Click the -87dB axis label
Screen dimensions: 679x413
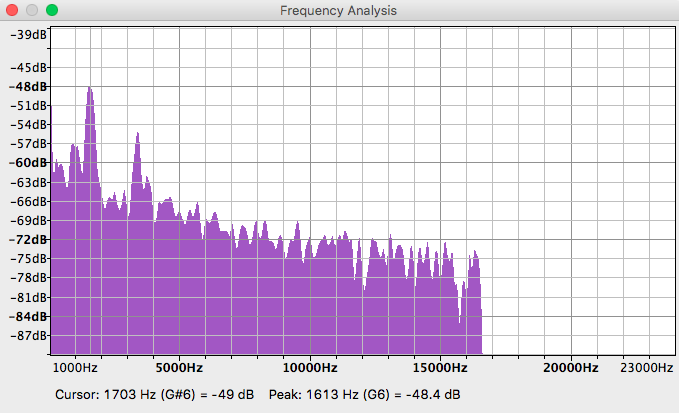click(x=28, y=336)
